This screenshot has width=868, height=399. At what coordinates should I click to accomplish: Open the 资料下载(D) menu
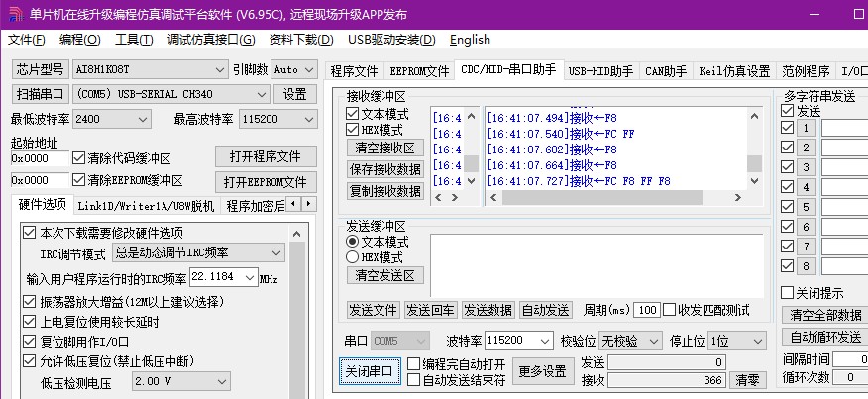point(301,40)
